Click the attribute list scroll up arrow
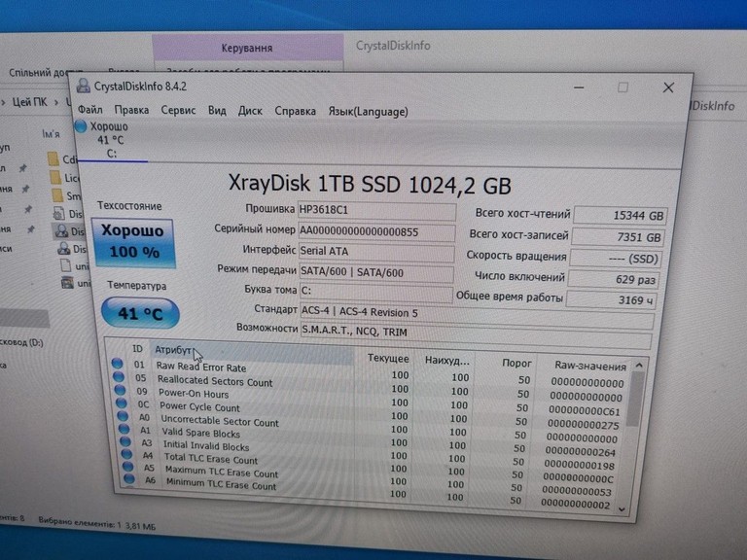Viewport: 747px width, 560px height. pos(639,366)
